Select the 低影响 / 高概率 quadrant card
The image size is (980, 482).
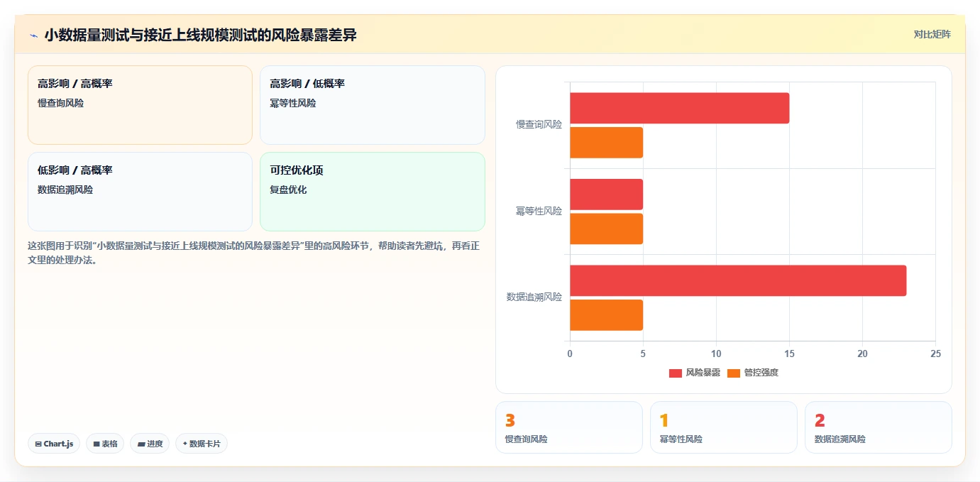tap(140, 192)
